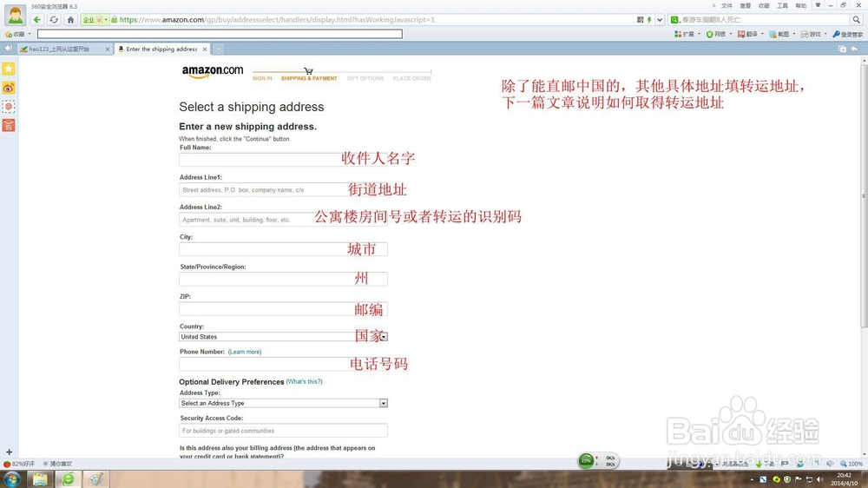
Task: Open File Explorer from the taskbar
Action: pos(40,479)
